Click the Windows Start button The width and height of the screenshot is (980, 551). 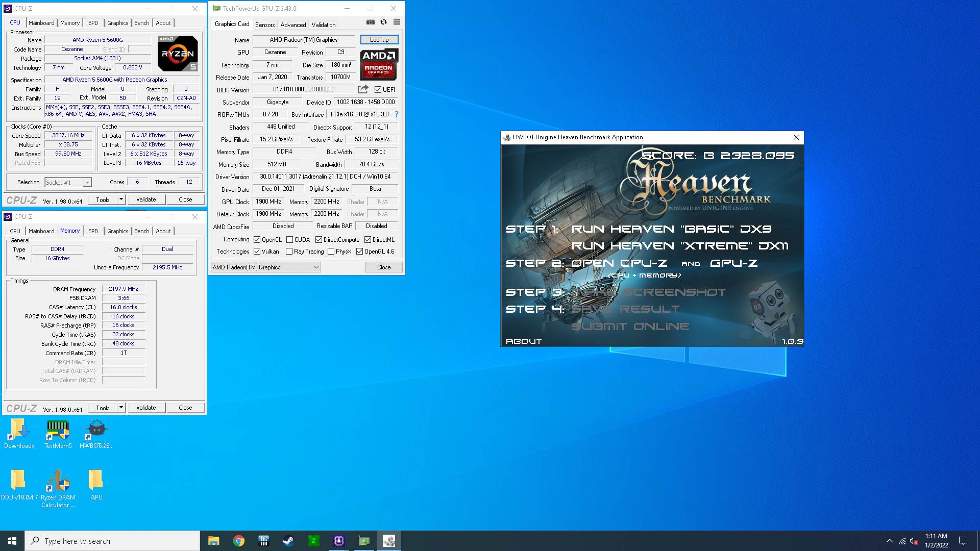(12, 541)
